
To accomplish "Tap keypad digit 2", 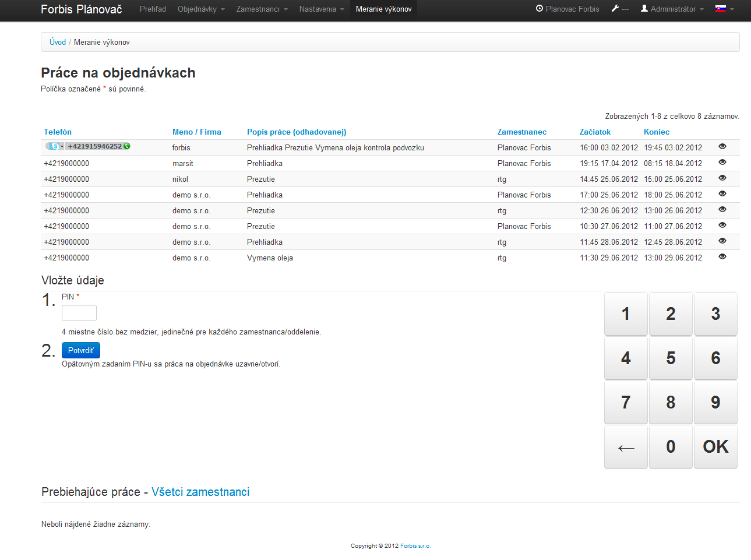I will pyautogui.click(x=671, y=314).
